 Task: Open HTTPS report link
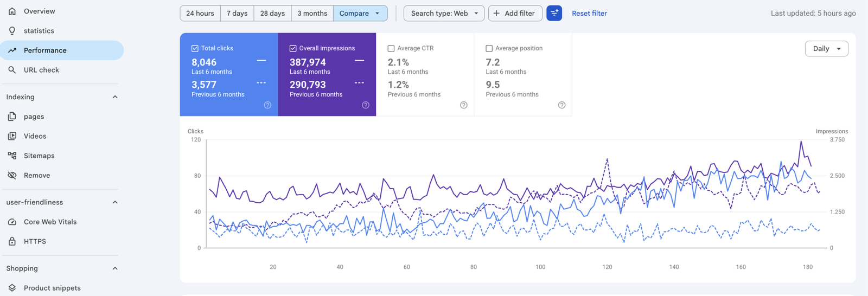tap(62, 241)
